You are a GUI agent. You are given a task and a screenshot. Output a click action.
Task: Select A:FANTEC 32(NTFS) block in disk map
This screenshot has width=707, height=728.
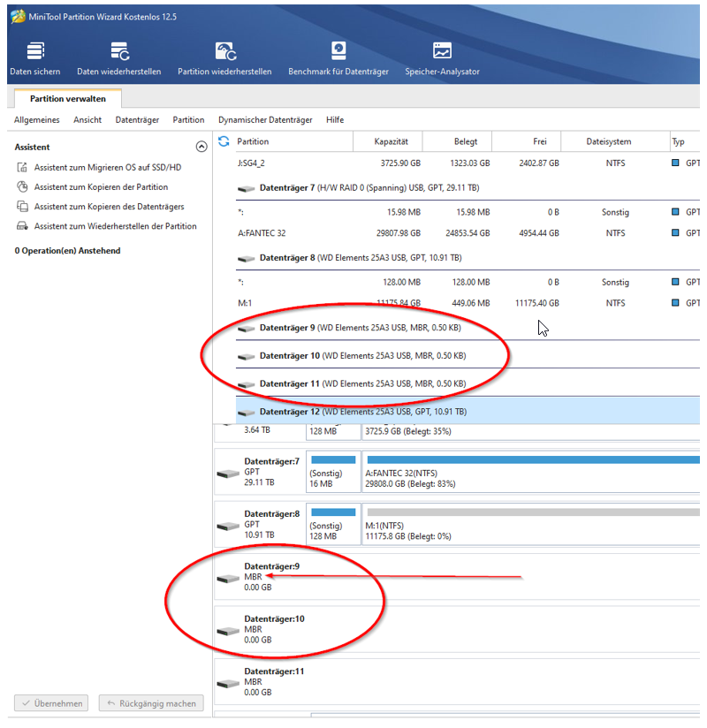click(x=531, y=472)
